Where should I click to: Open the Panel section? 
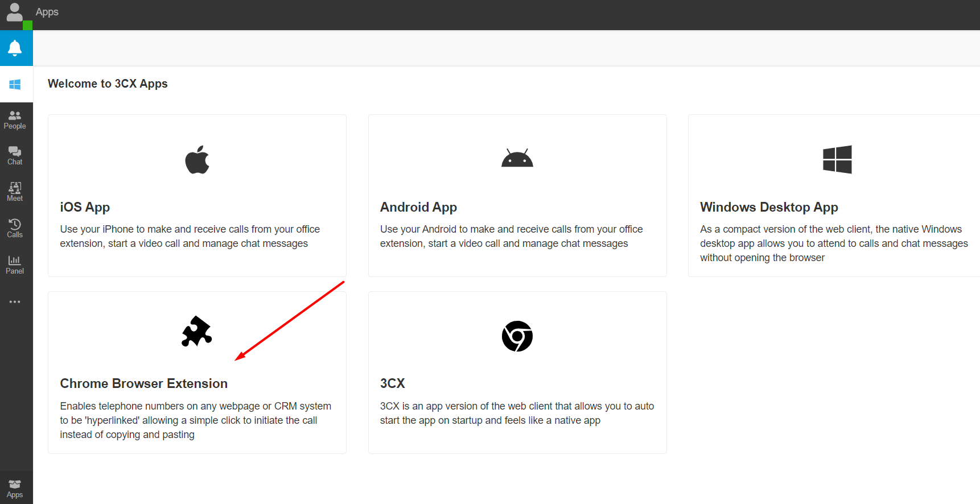point(15,265)
